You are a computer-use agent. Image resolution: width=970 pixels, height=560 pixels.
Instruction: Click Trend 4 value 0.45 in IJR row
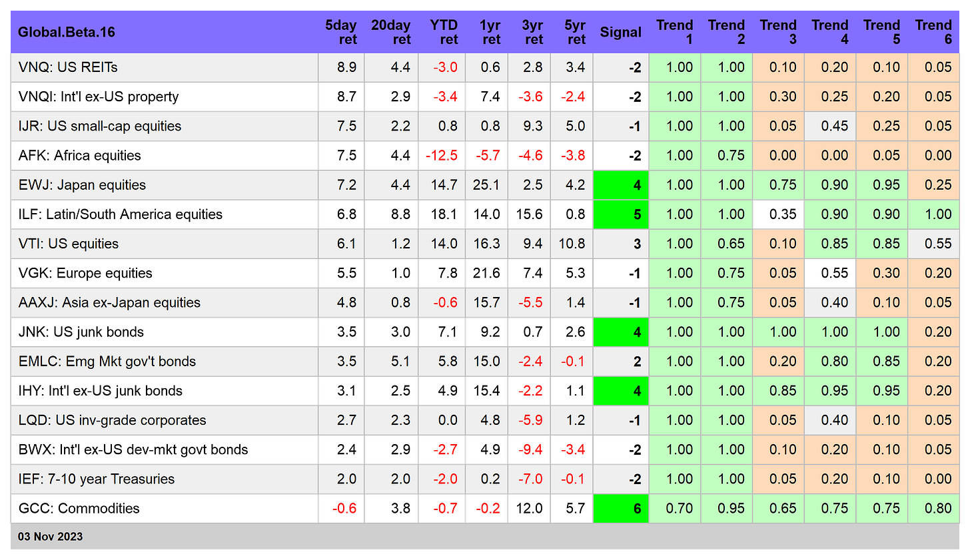(835, 126)
